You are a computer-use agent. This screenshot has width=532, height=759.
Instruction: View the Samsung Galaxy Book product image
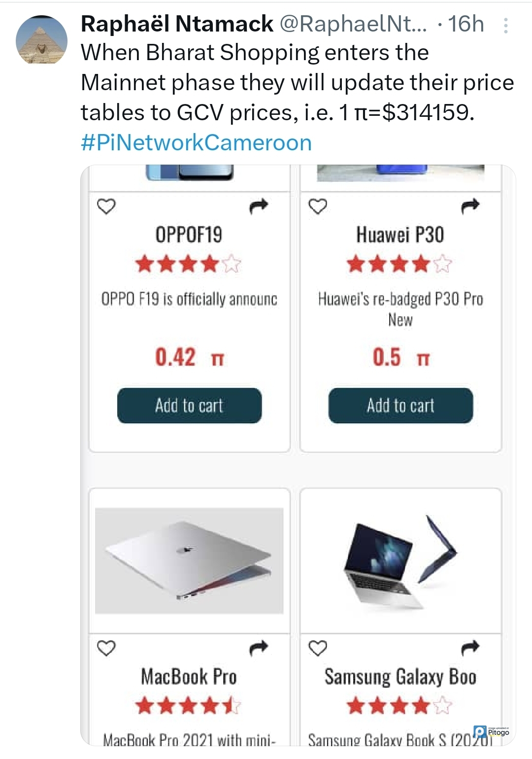click(x=400, y=560)
